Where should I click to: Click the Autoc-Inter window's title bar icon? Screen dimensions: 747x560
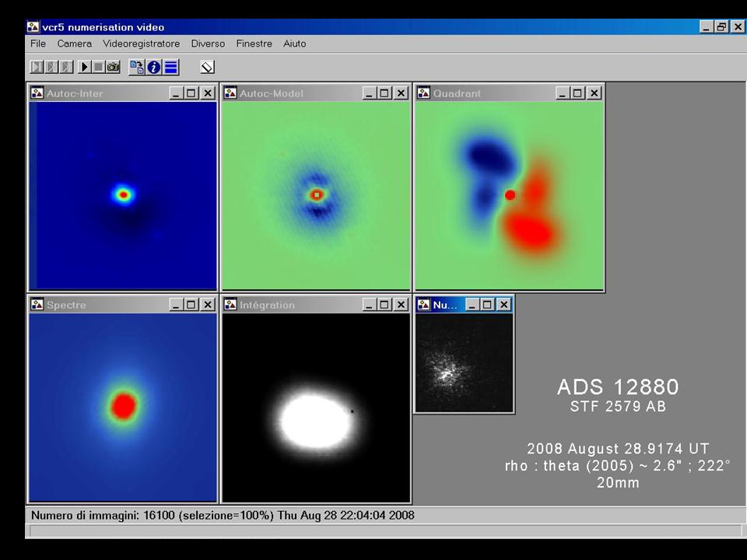[x=37, y=93]
